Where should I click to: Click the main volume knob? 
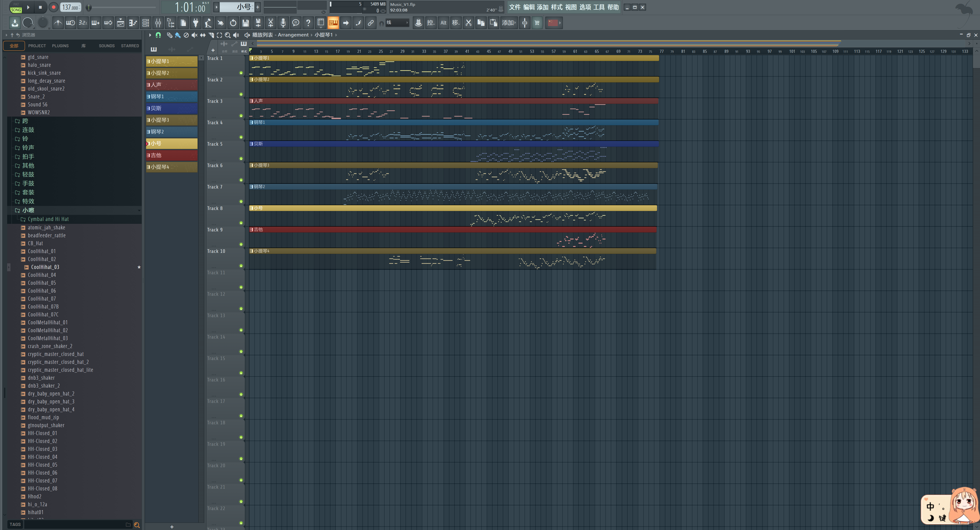pyautogui.click(x=27, y=23)
